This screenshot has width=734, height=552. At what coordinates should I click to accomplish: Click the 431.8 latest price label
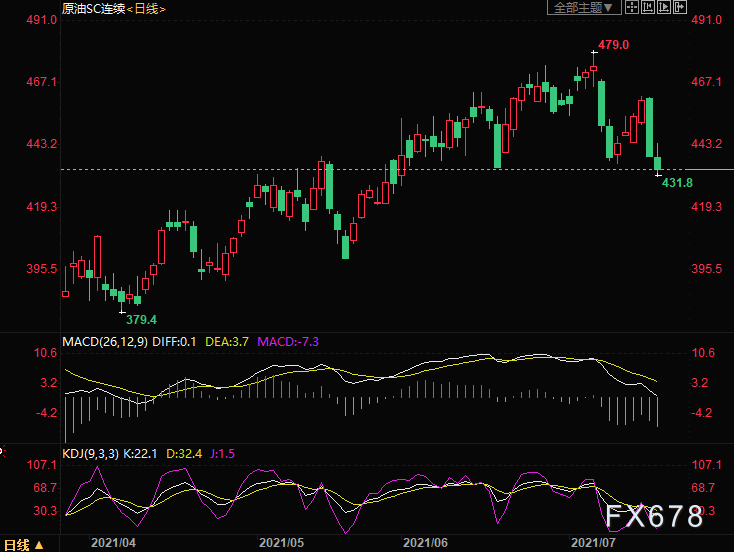pos(677,182)
